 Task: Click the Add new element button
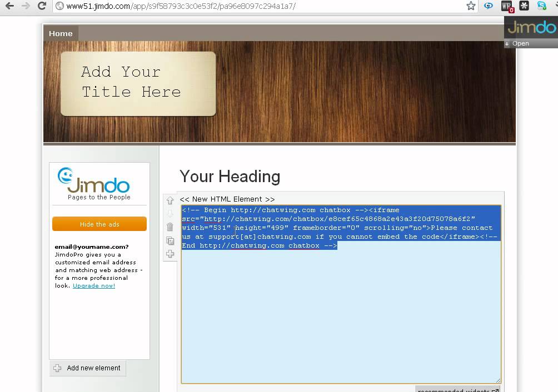(x=88, y=368)
